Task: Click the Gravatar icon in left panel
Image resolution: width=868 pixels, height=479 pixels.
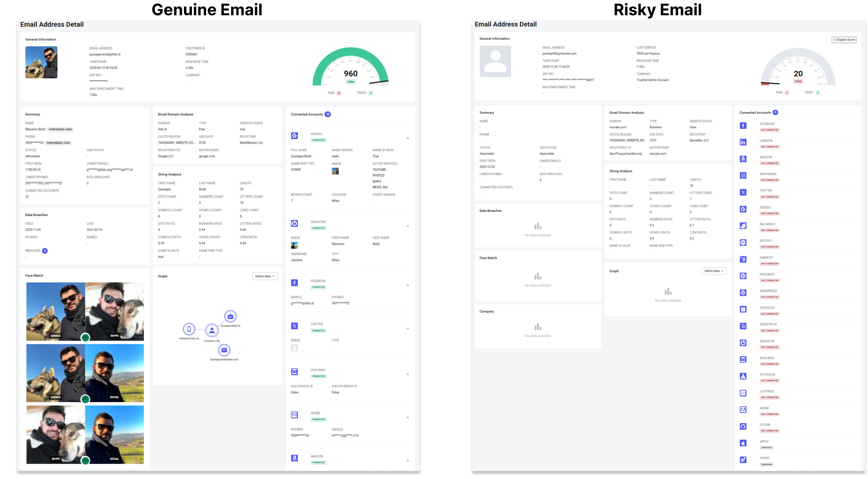Action: pyautogui.click(x=294, y=224)
